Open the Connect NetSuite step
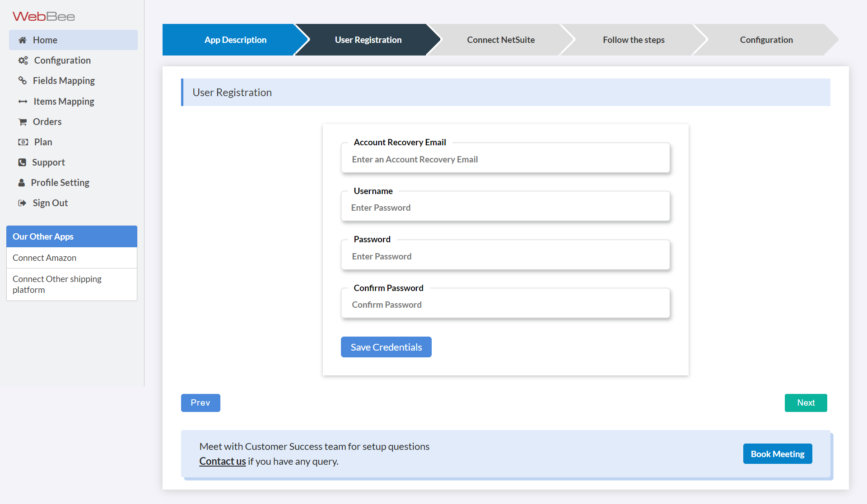The height and width of the screenshot is (504, 867). [x=500, y=40]
